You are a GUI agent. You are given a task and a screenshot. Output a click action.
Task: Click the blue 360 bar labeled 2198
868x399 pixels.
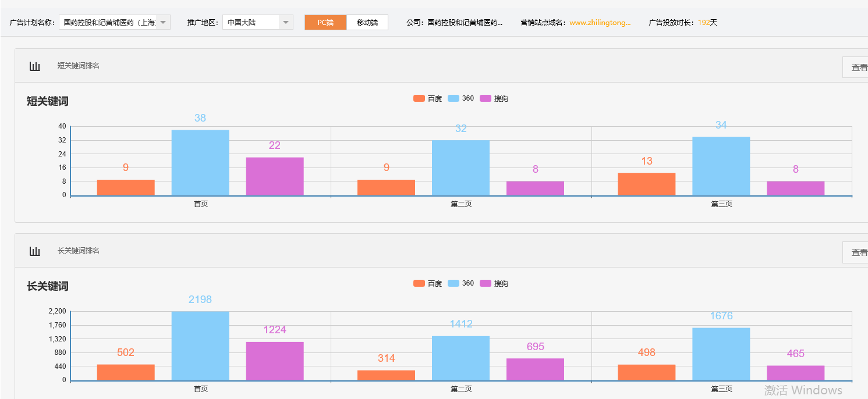[x=200, y=345]
